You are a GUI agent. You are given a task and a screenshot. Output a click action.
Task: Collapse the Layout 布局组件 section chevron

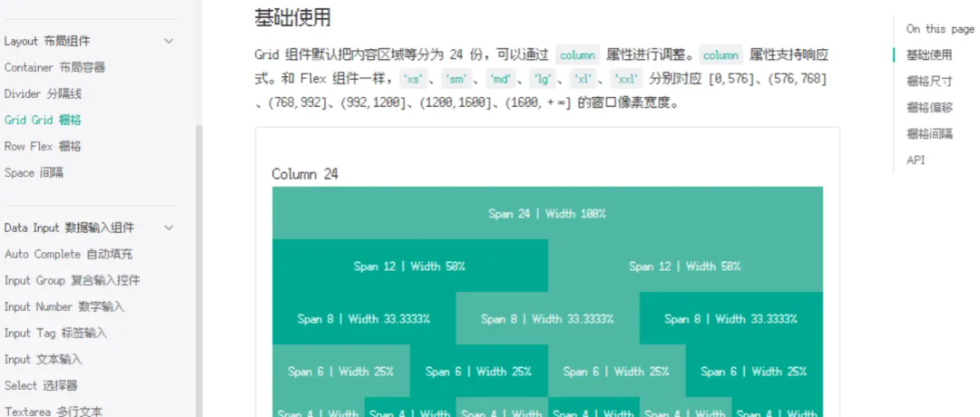point(168,41)
